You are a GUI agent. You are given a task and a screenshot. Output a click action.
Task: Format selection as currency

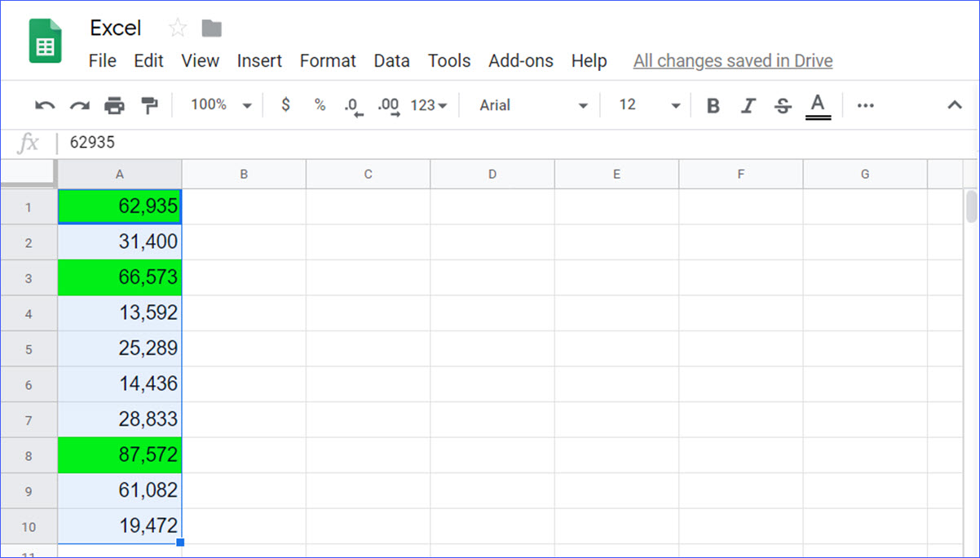[x=284, y=104]
